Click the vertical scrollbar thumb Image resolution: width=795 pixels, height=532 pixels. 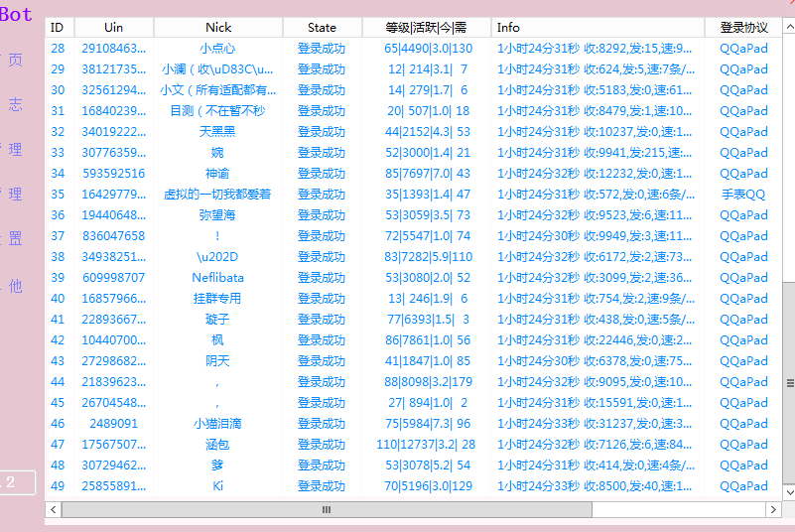tap(789, 383)
